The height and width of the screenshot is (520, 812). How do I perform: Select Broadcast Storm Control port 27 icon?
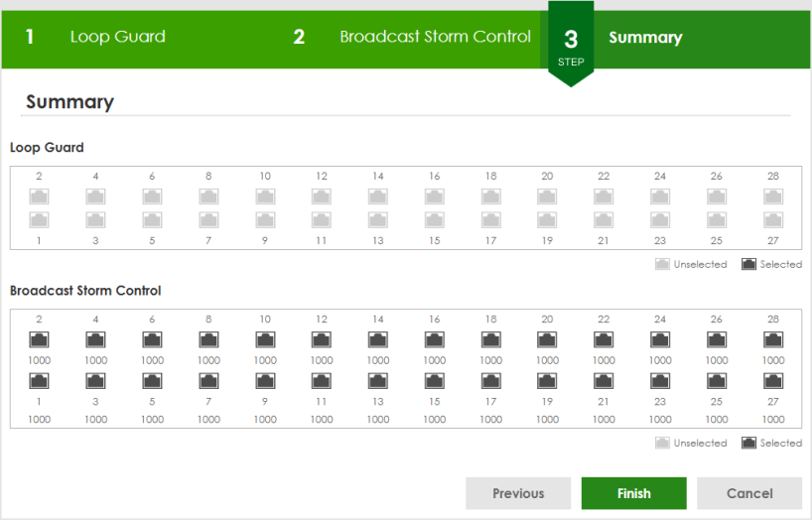[773, 381]
